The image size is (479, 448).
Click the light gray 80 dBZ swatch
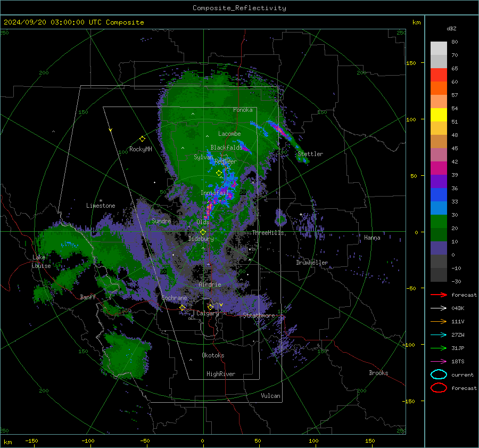439,48
